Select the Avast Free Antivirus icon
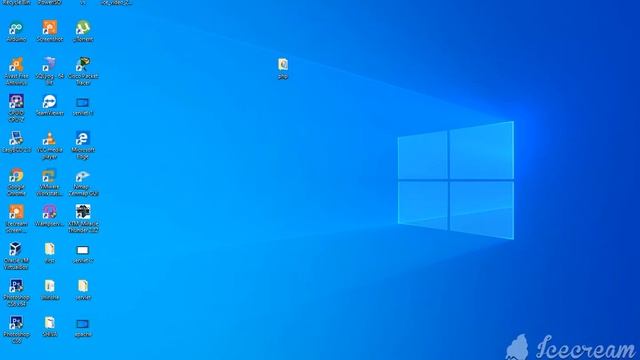This screenshot has height=360, width=640. click(x=16, y=71)
